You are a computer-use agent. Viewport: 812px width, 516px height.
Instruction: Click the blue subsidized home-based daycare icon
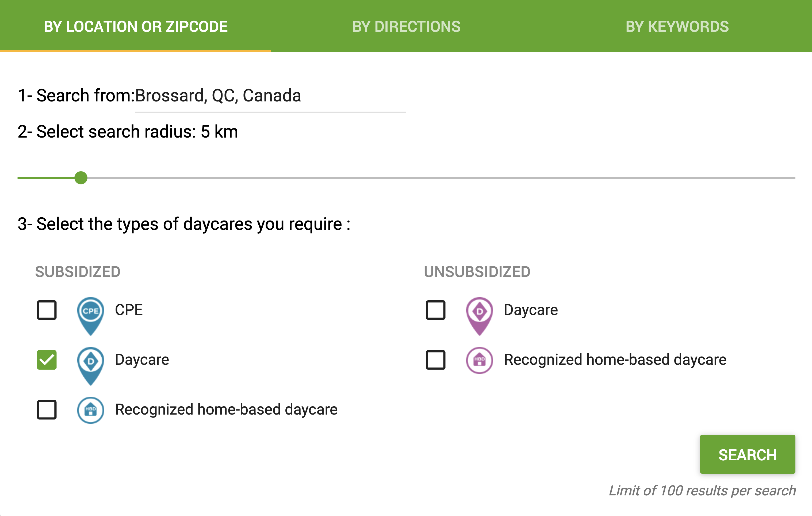click(x=90, y=410)
